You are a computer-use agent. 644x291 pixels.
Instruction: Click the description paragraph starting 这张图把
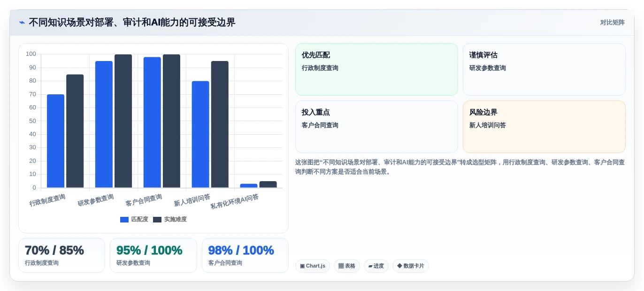(x=460, y=167)
